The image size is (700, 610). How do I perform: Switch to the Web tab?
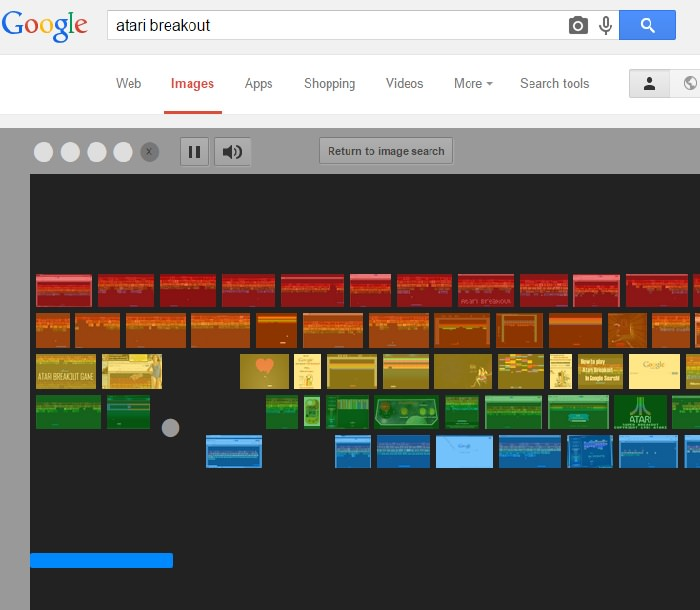(x=128, y=84)
